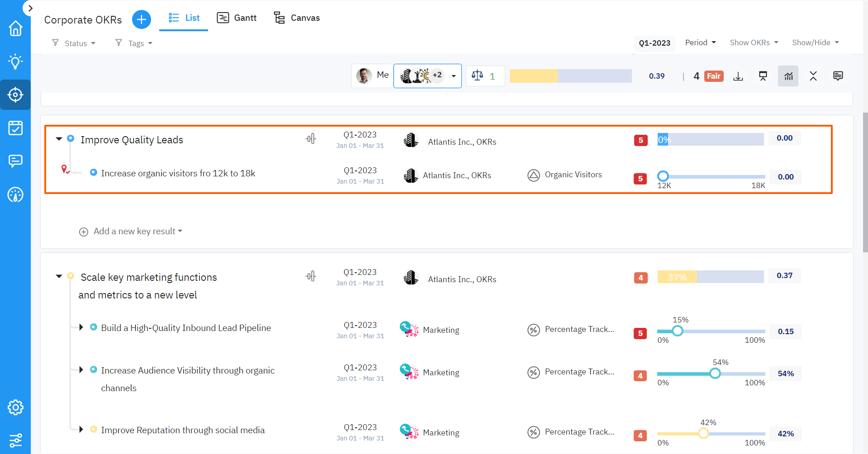Open the dashboard gauge icon in sidebar
The image size is (868, 454).
coord(15,195)
